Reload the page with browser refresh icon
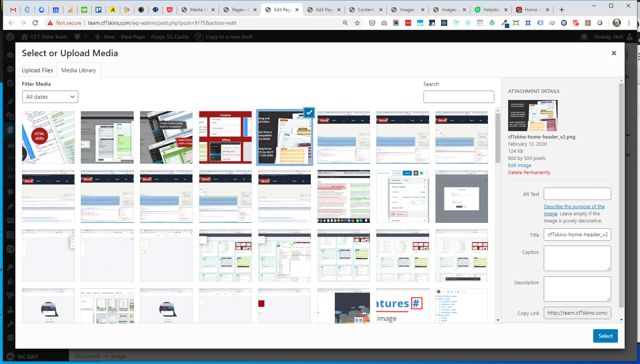 point(35,23)
